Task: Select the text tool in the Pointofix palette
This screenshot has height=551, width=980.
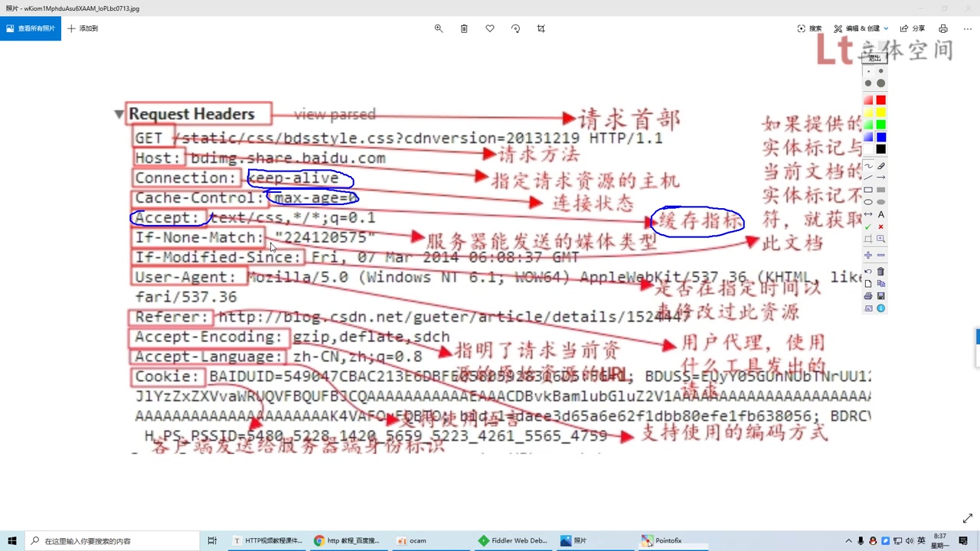Action: pos(880,213)
